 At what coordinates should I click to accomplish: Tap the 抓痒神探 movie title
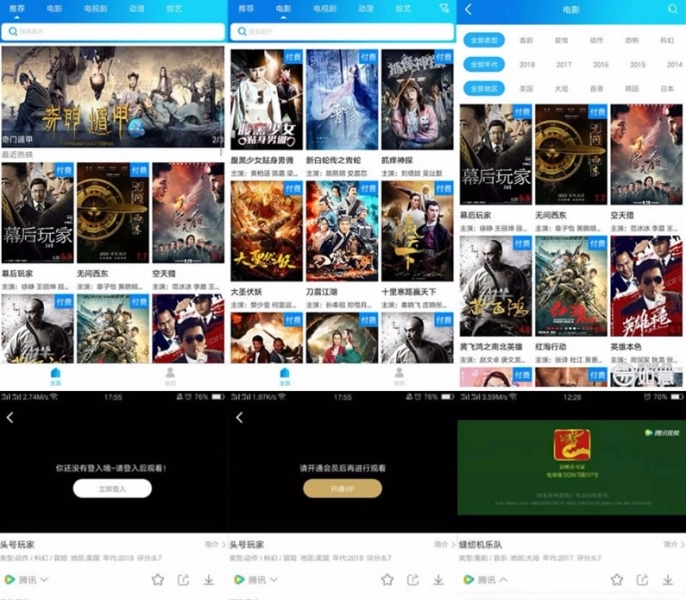[397, 160]
